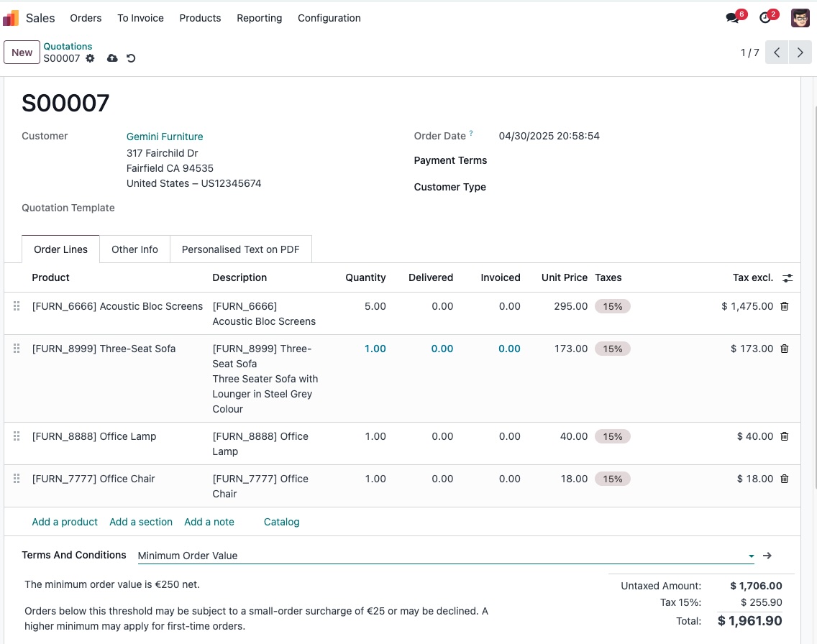Image resolution: width=817 pixels, height=644 pixels.
Task: Delete the Office Chair order line
Action: [784, 479]
